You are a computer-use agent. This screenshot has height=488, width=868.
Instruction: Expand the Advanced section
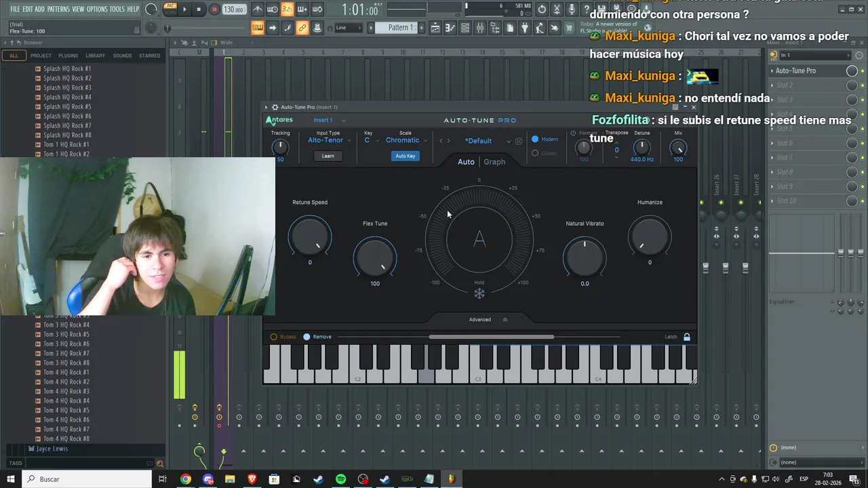tap(488, 319)
